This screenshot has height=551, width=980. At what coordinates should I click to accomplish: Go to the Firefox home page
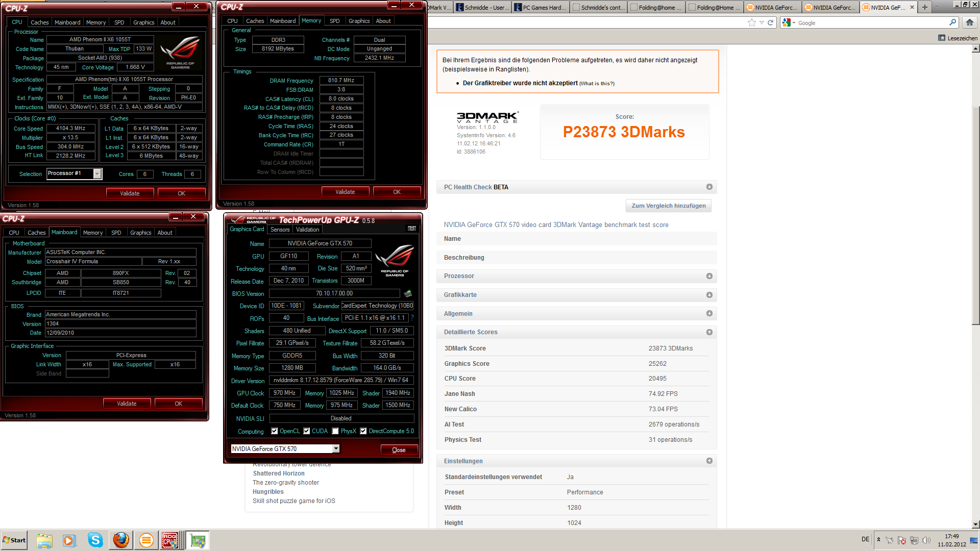[970, 22]
